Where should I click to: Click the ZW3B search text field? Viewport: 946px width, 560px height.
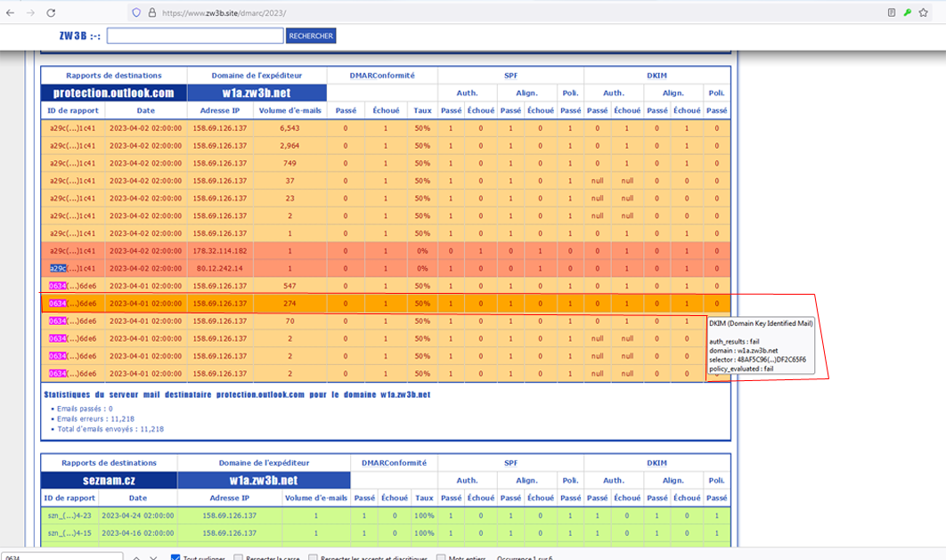[x=195, y=37]
